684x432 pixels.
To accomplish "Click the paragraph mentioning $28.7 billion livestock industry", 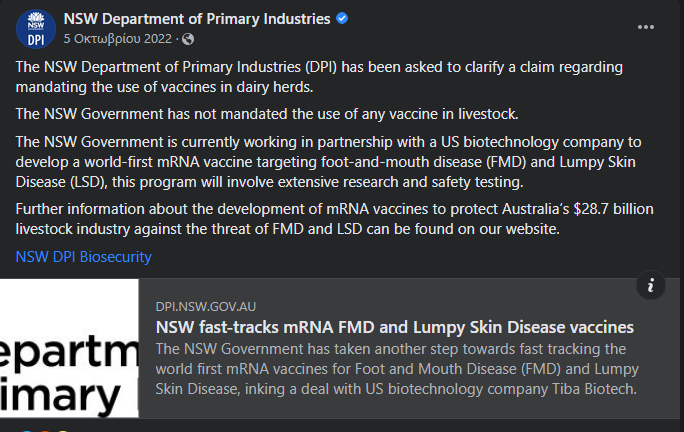I will (x=335, y=219).
